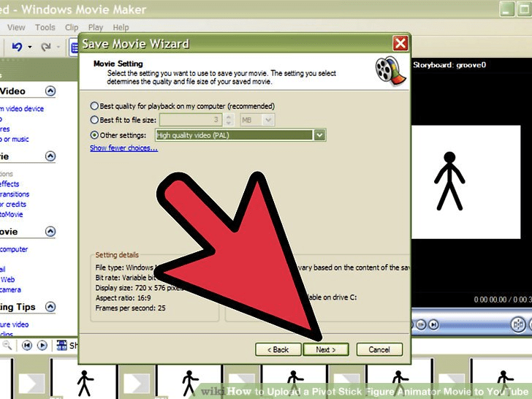Click the video effects link
The image size is (532, 399).
9,184
